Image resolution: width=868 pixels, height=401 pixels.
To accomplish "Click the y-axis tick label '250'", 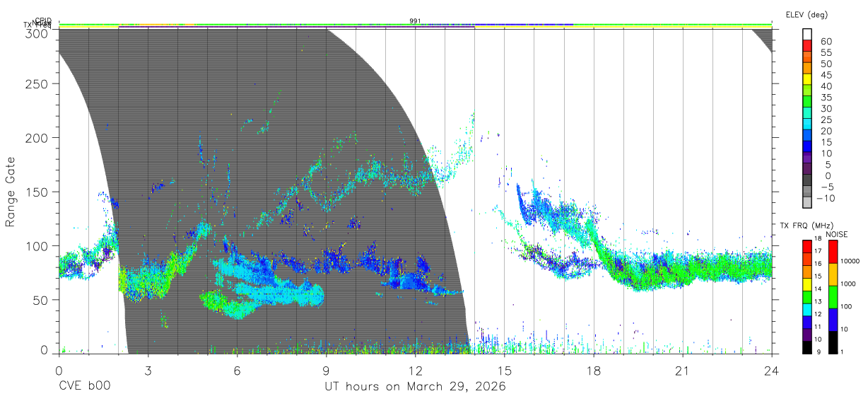I will click(x=37, y=83).
